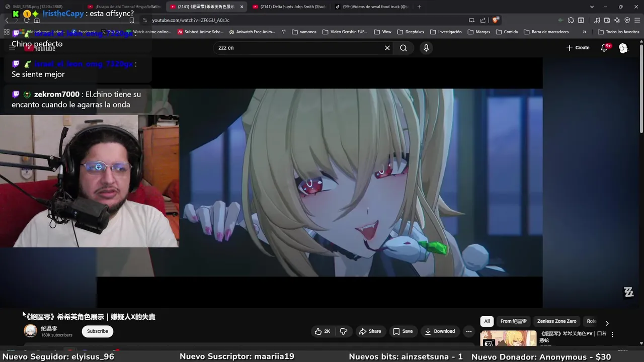This screenshot has height=362, width=644.
Task: Select the 'Zenless Zone Zero' filter chip
Action: (557, 321)
